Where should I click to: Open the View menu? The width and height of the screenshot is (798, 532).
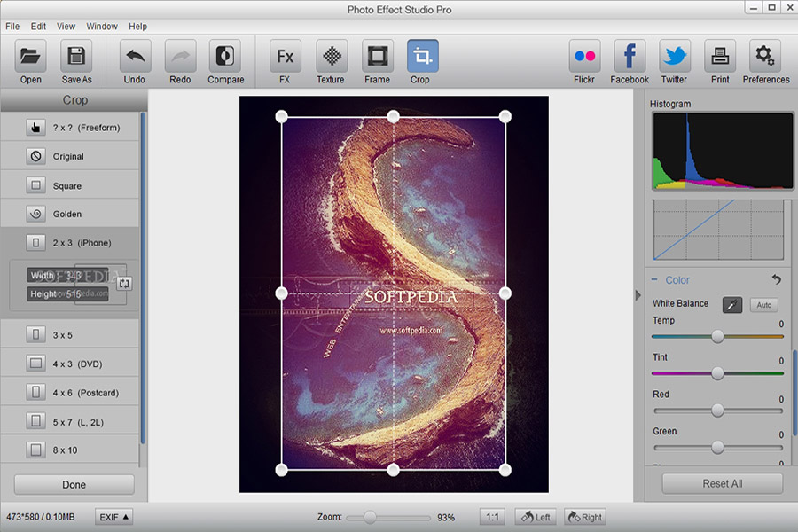(x=66, y=27)
